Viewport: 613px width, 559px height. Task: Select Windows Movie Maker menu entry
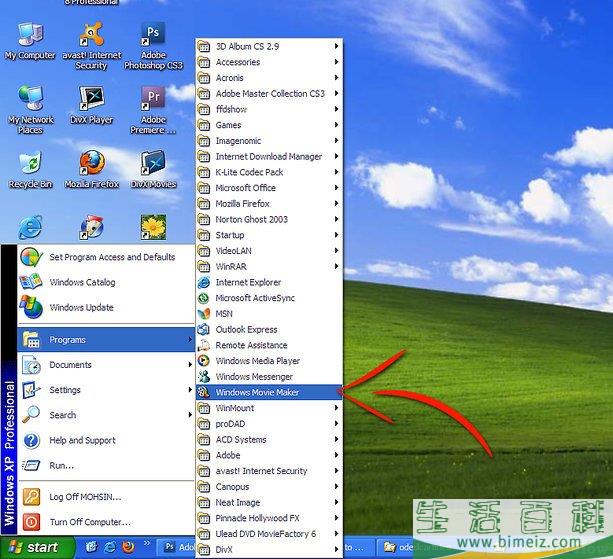click(269, 392)
